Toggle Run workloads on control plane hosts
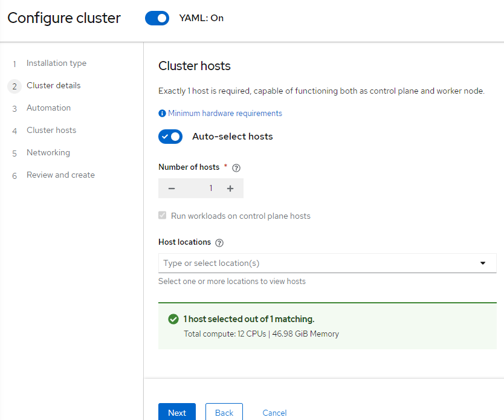 coord(162,216)
